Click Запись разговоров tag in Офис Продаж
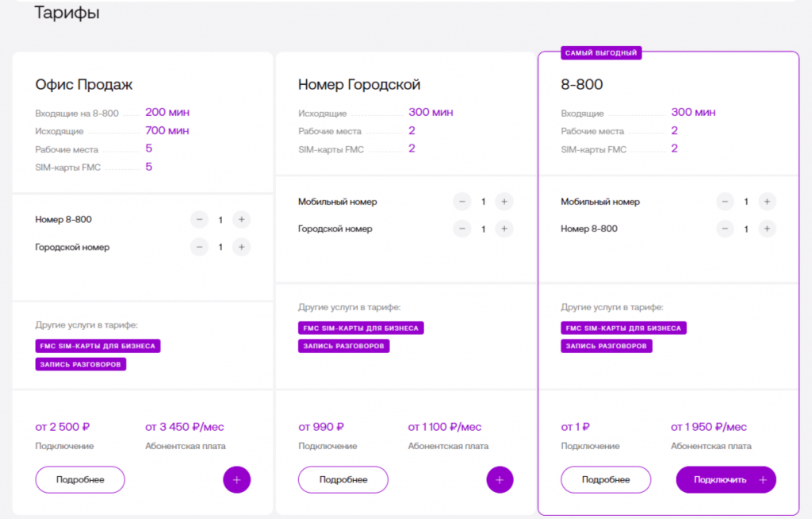 [81, 364]
